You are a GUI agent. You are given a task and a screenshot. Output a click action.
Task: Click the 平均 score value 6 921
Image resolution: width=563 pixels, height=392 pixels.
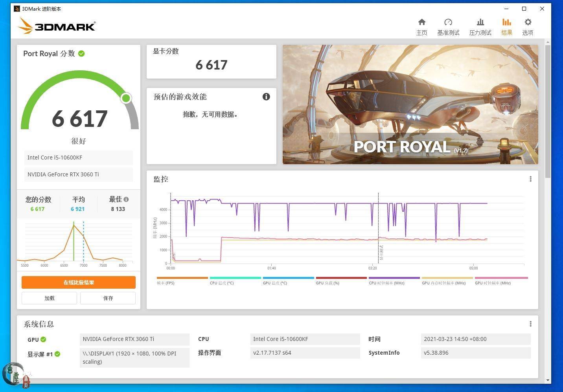78,209
